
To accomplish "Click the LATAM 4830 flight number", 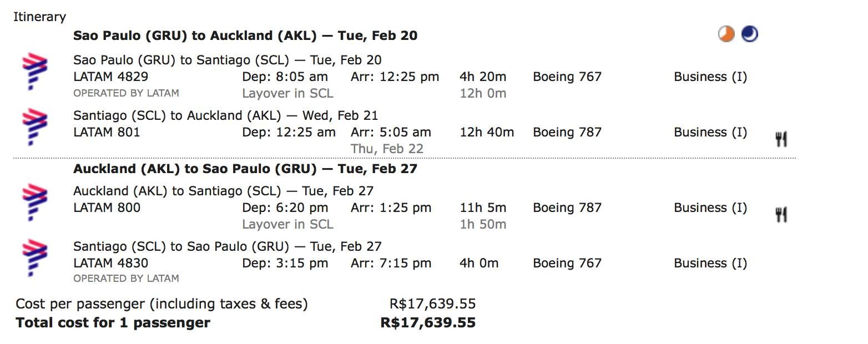I will 111,263.
